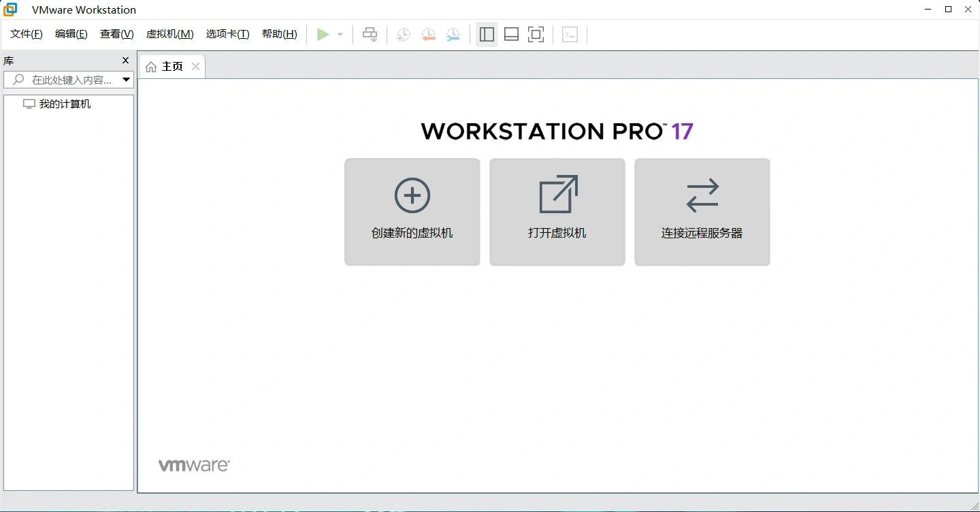This screenshot has height=512, width=980.
Task: Click the console view toolbar icon
Action: [570, 35]
